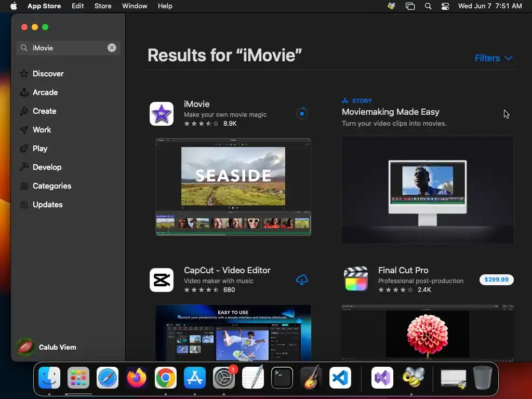The image size is (532, 399).
Task: Open the iMovie title link
Action: tap(197, 104)
